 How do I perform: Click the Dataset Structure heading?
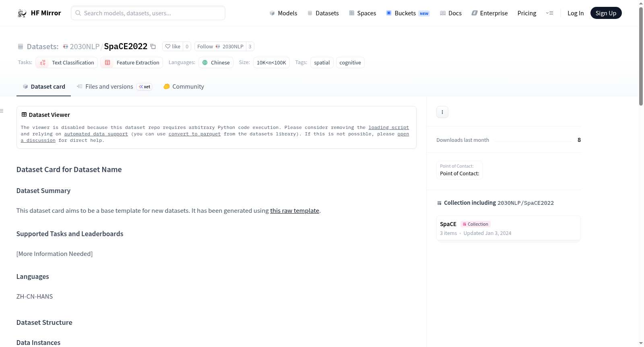coord(44,322)
